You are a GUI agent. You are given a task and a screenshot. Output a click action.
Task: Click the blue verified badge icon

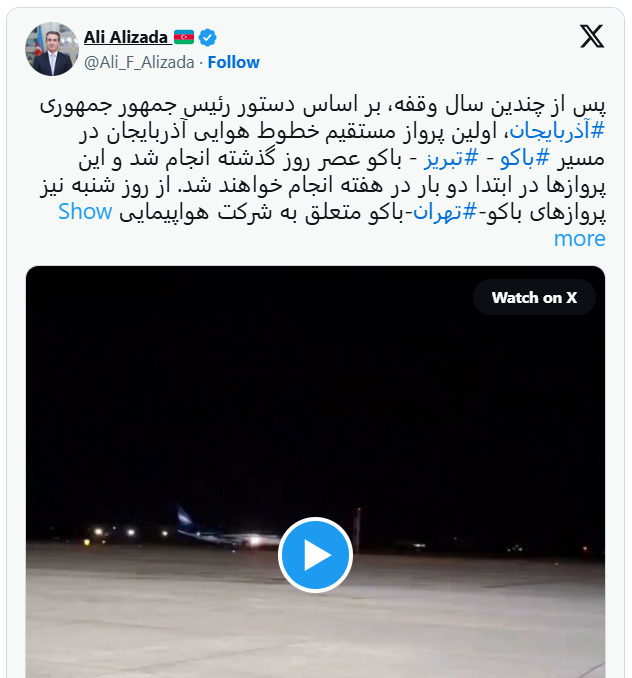point(207,37)
